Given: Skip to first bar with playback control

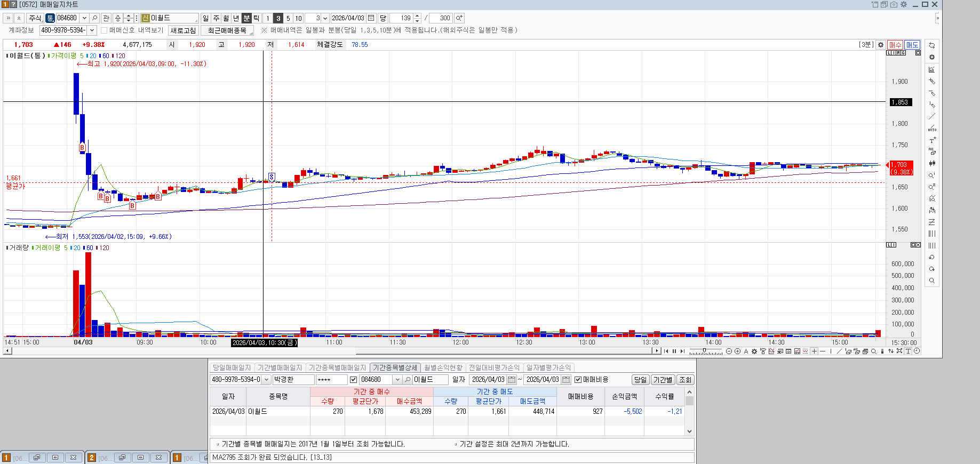Looking at the screenshot, I should pos(666,351).
